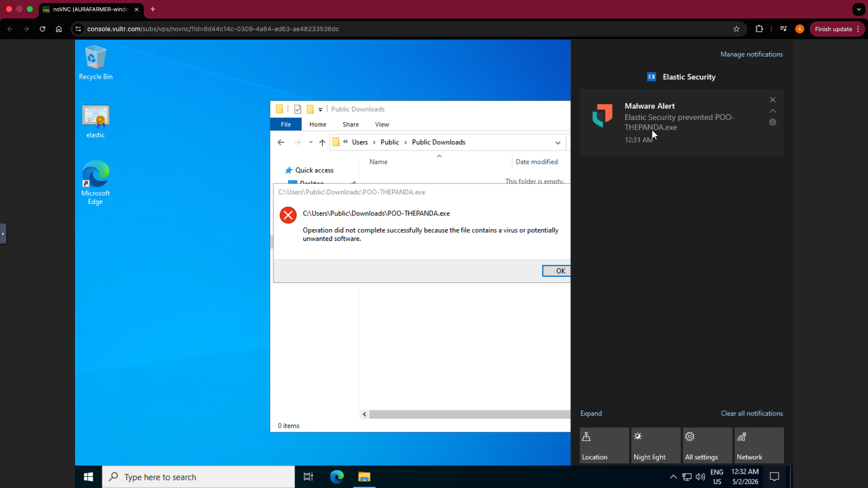The image size is (868, 488).
Task: Open network status tray icon
Action: [x=687, y=477]
